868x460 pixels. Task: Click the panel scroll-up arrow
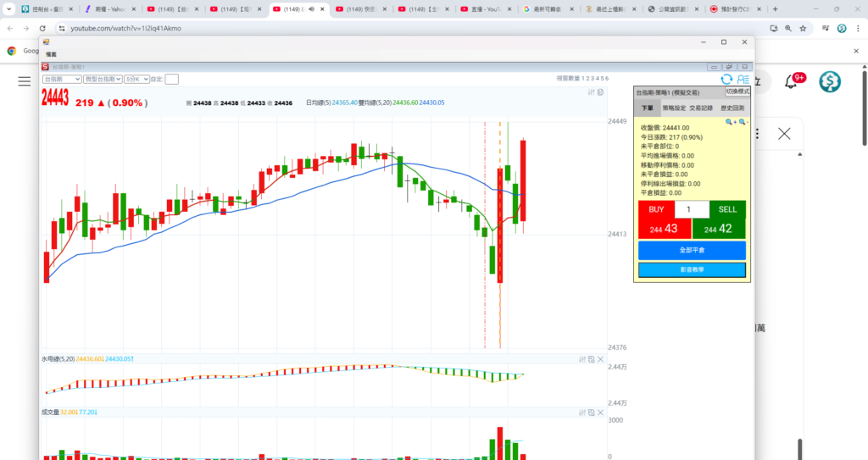(x=799, y=154)
